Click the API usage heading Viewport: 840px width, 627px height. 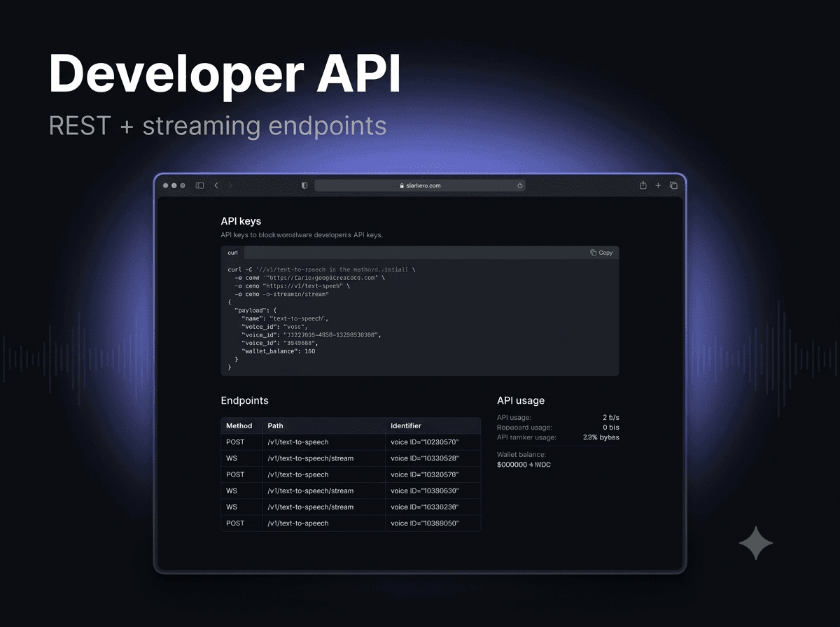point(521,401)
